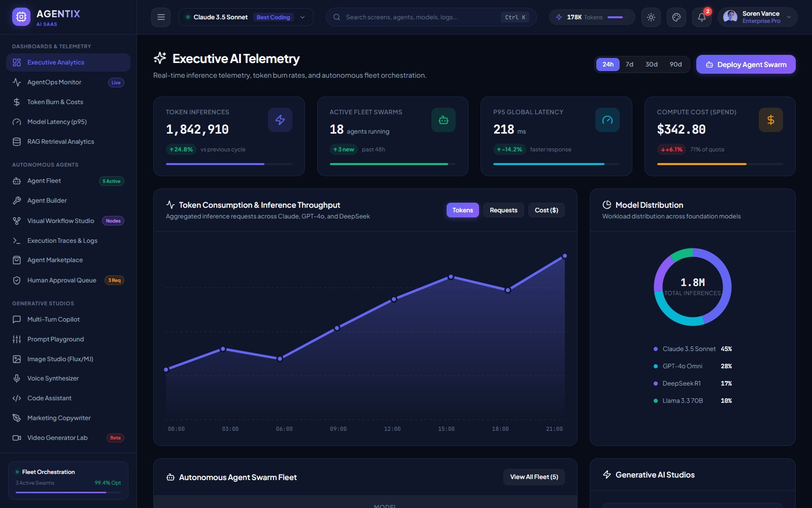Open Code Assistant studio
Image resolution: width=812 pixels, height=508 pixels.
[68, 398]
